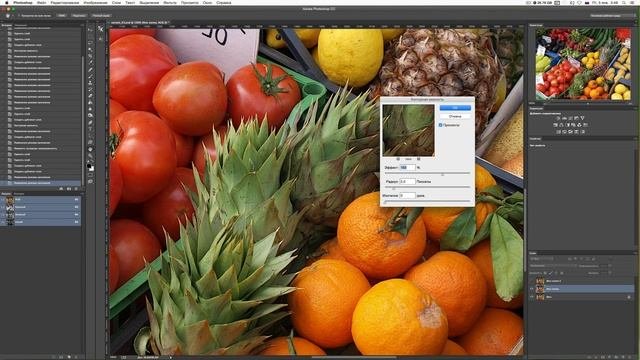Viewport: 640px width, 360px height.
Task: Click the Подогнать button in options bar
Action: 79,16
